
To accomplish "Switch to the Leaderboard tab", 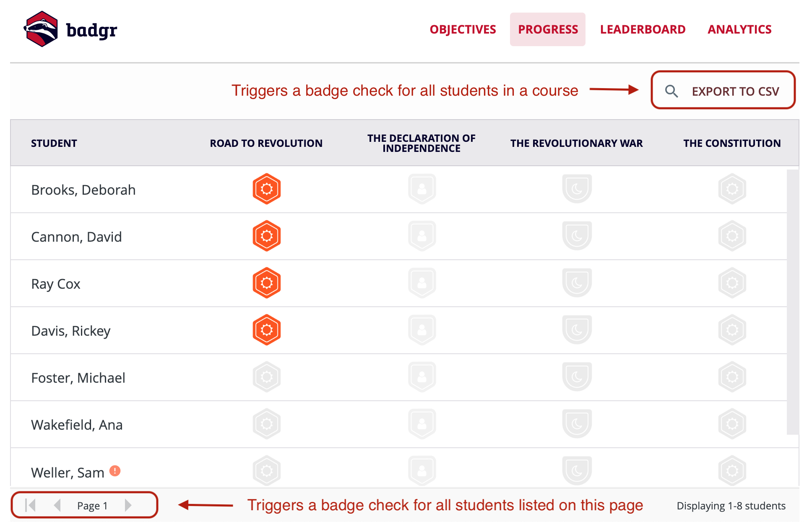I will click(643, 29).
